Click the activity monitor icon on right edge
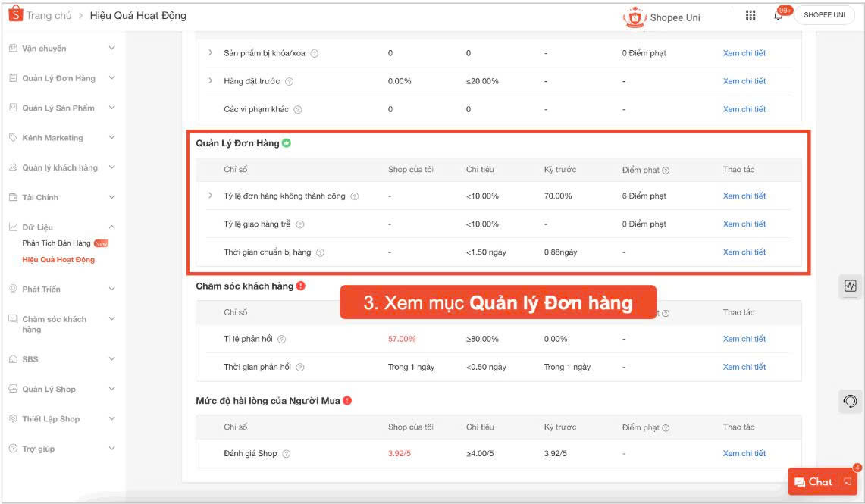This screenshot has height=504, width=865. (x=851, y=286)
